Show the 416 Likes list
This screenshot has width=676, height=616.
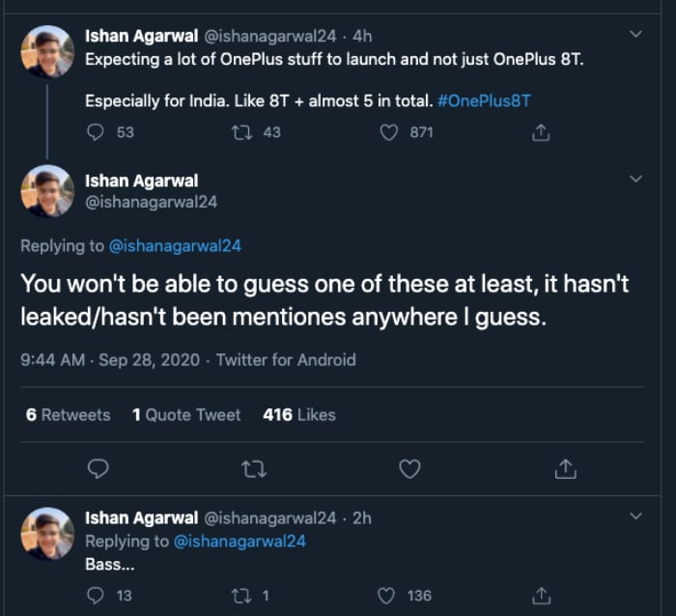click(299, 414)
